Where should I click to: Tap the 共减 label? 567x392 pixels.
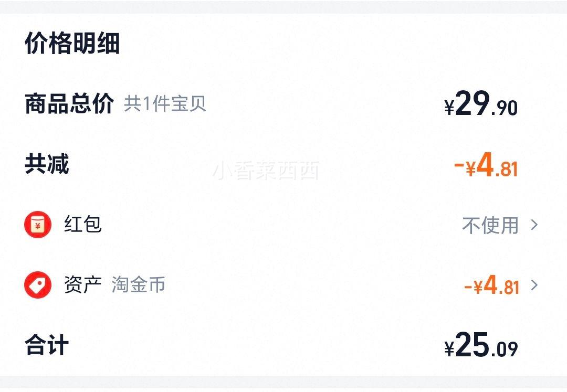click(47, 164)
